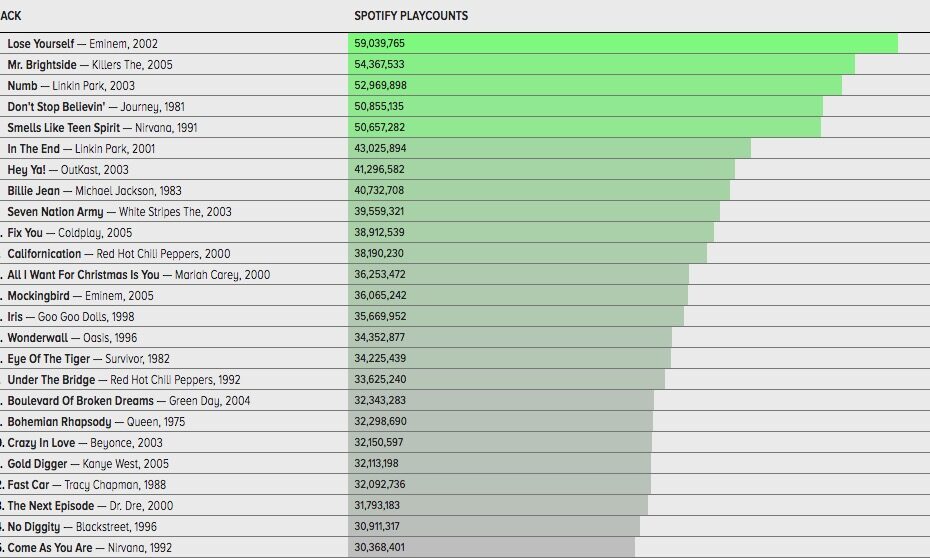
Task: Select Californication — Red Hot Chili Peppers
Action: [119, 254]
